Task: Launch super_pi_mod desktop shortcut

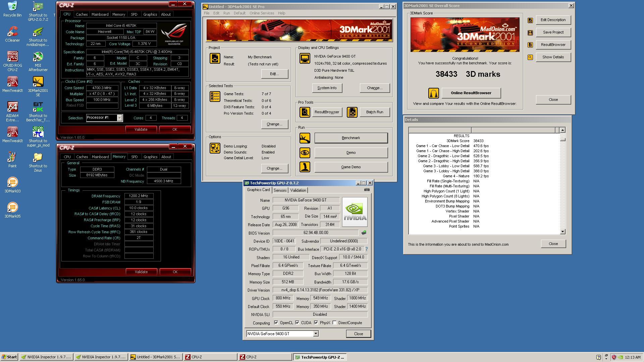Action: [x=38, y=137]
